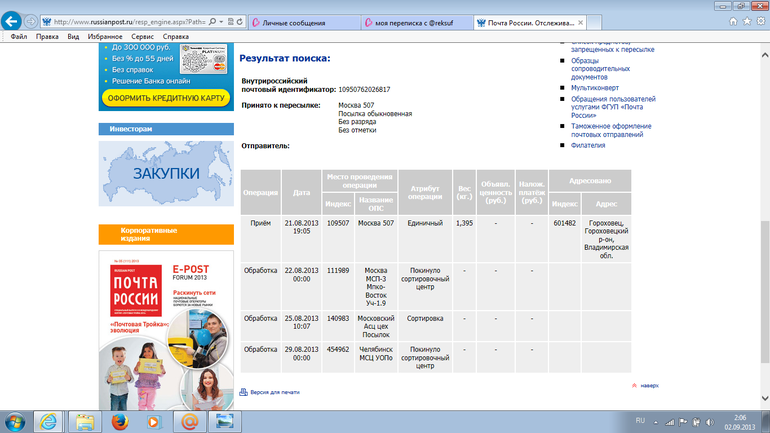This screenshot has height=433, width=770.
Task: Click page scrollbar down arrow
Action: pyautogui.click(x=765, y=398)
